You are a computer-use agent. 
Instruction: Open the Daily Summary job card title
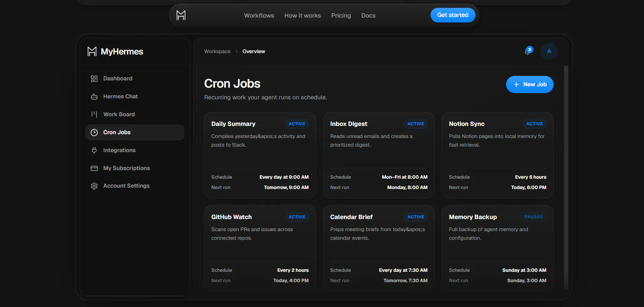(x=233, y=124)
